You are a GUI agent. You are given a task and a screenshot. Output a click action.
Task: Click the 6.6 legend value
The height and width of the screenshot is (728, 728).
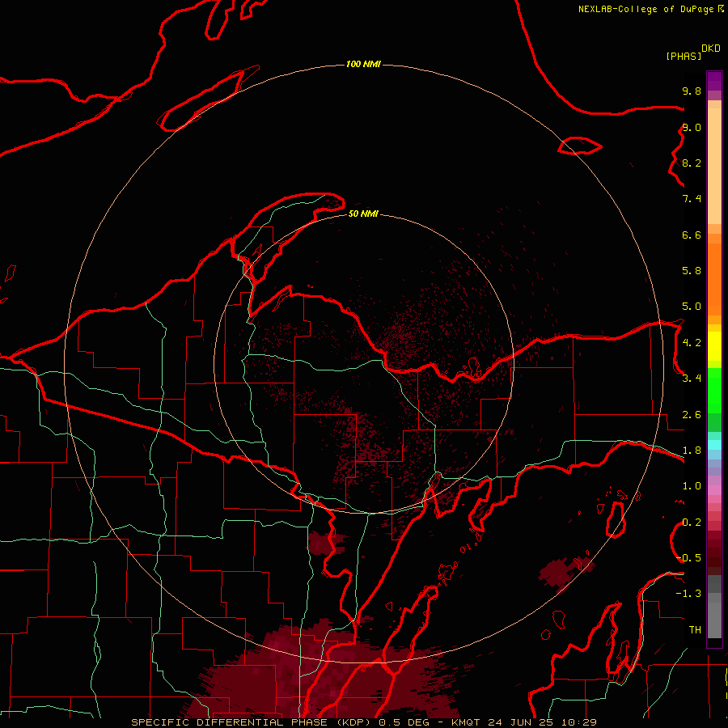coord(692,235)
